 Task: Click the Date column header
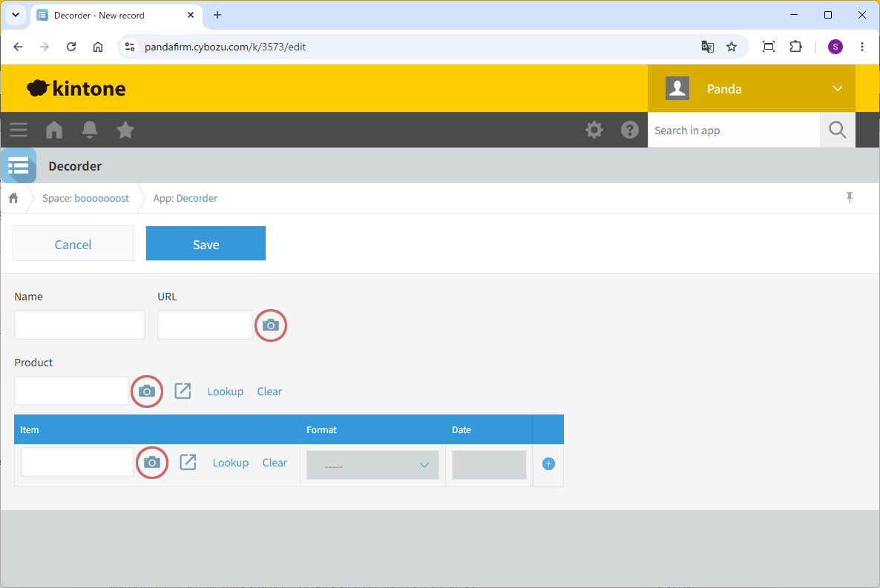click(462, 430)
